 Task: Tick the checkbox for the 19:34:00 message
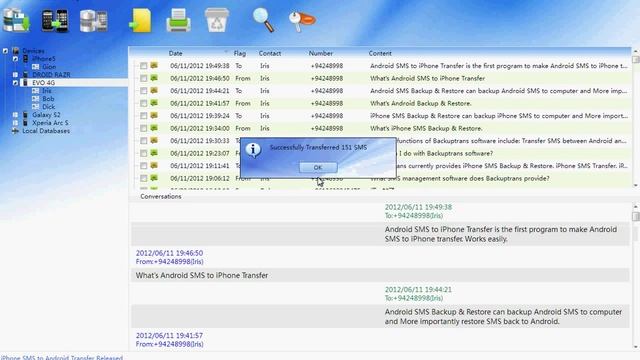point(144,128)
